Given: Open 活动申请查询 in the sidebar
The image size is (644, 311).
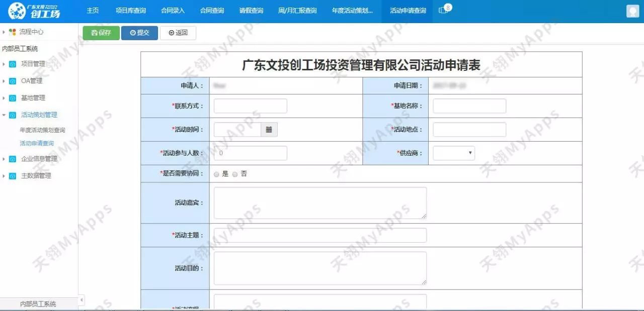Looking at the screenshot, I should tap(37, 143).
